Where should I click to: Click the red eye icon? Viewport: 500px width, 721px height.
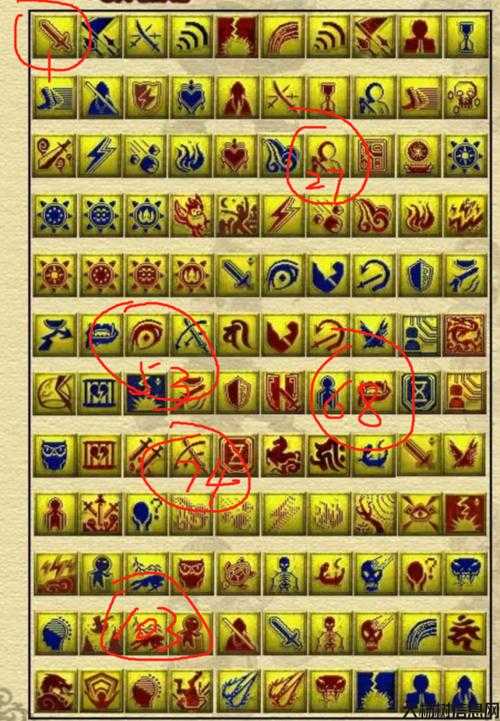pos(146,335)
